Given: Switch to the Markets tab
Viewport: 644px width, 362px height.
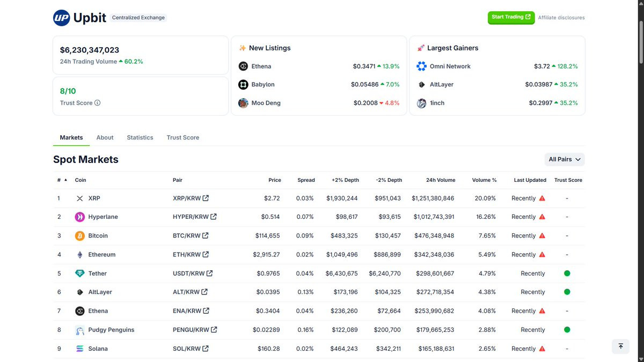Looking at the screenshot, I should 71,138.
